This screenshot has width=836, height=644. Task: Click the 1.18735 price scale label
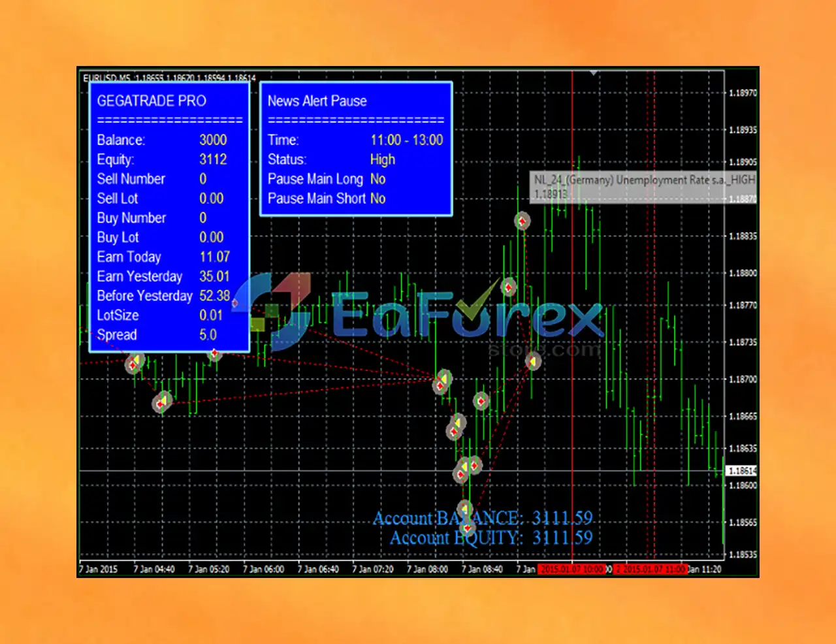[743, 342]
